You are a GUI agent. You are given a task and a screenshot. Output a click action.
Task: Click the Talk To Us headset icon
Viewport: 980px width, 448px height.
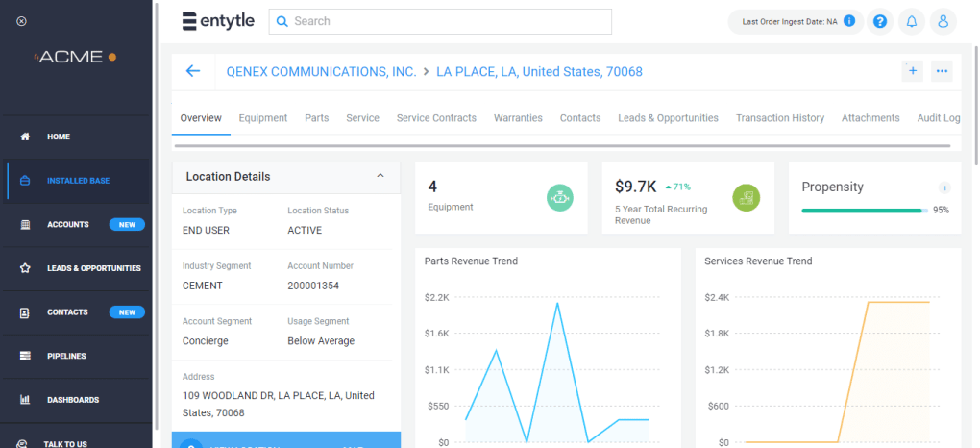(21, 443)
